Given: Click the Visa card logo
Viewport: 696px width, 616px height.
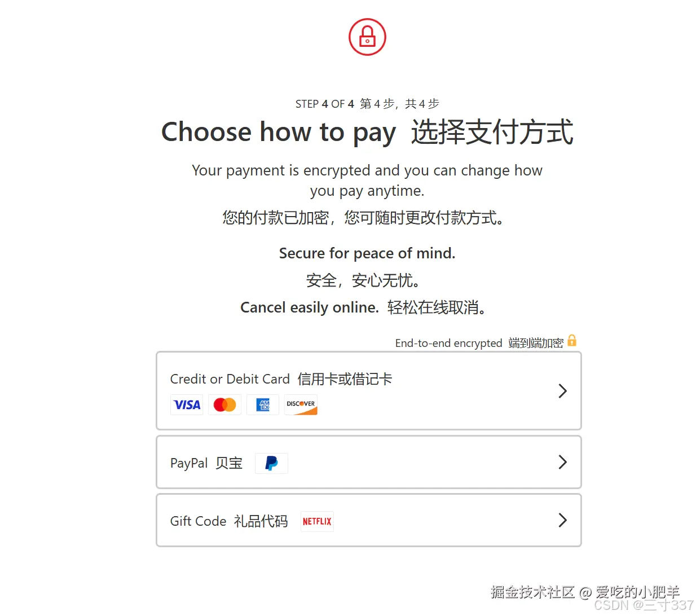Looking at the screenshot, I should tap(187, 405).
